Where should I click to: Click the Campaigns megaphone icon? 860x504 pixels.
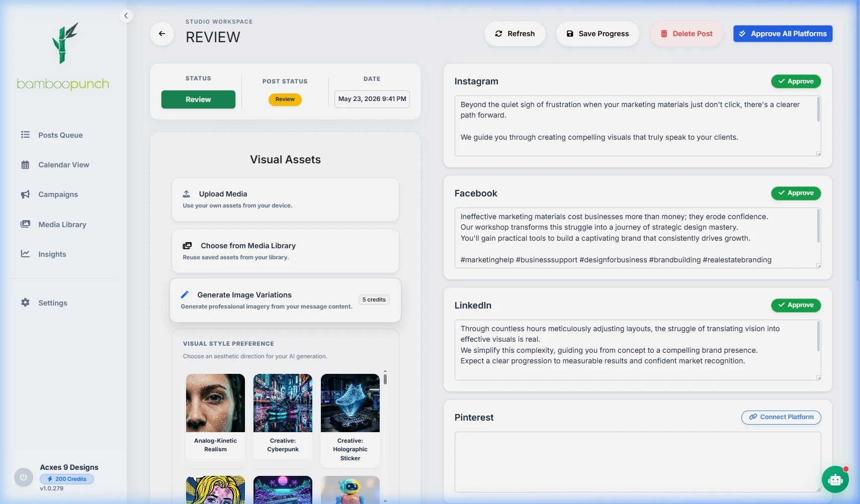click(x=25, y=194)
